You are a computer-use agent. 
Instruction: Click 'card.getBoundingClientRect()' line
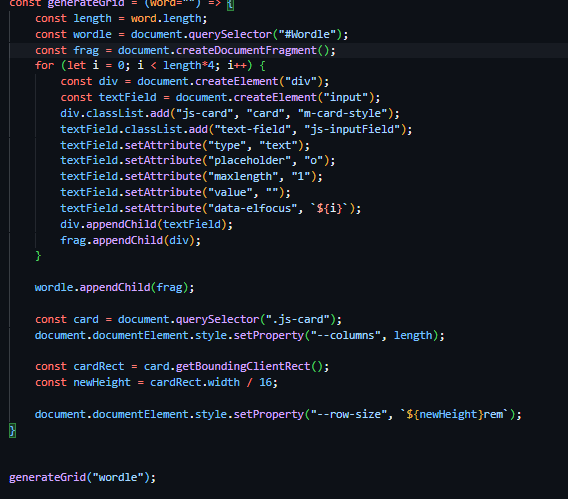click(x=182, y=366)
